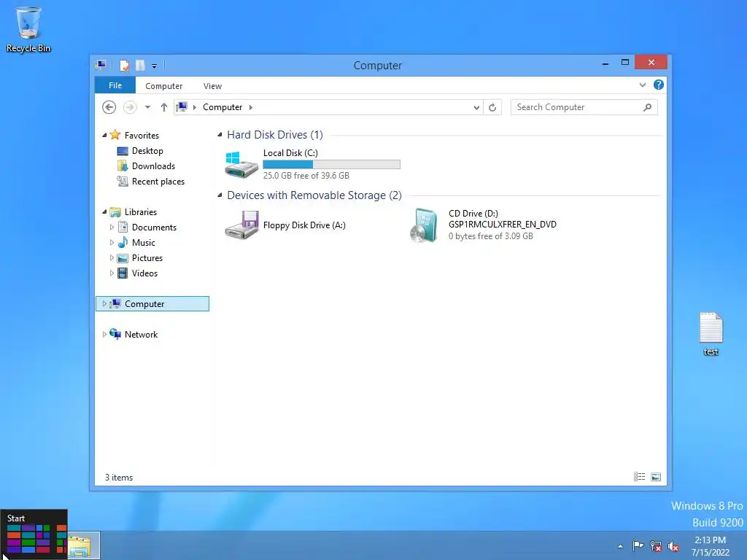747x560 pixels.
Task: Click the network tray icon
Action: click(656, 546)
